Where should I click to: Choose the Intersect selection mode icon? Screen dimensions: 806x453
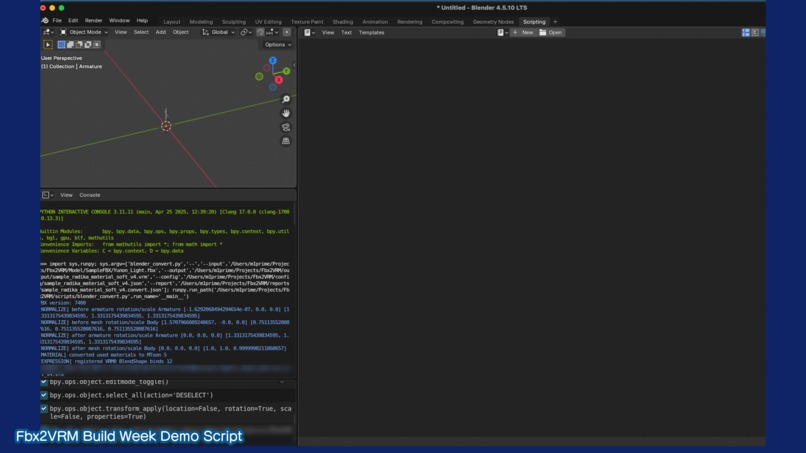(97, 45)
